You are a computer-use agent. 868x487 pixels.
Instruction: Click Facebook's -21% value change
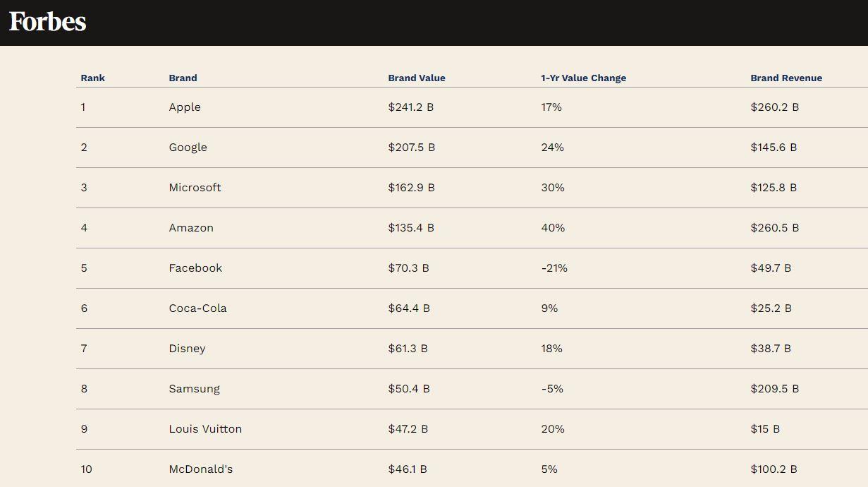pos(554,268)
